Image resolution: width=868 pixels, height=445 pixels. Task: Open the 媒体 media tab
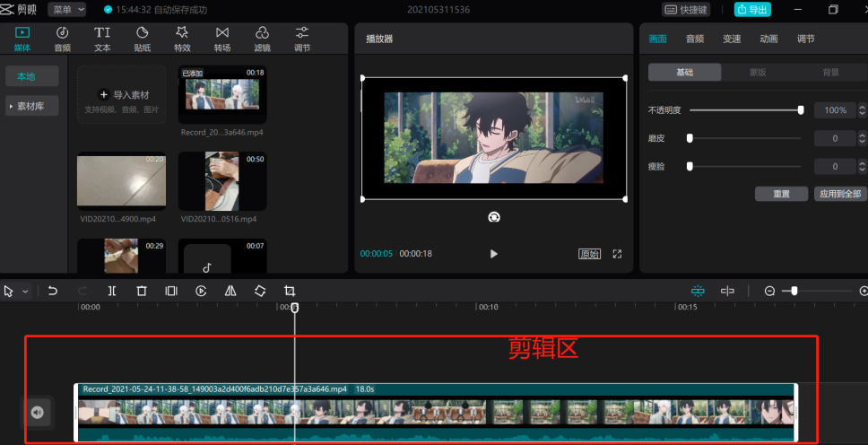[22, 39]
